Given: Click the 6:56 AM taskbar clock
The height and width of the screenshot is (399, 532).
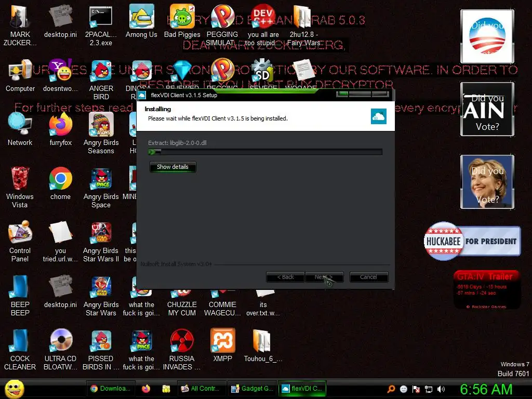Looking at the screenshot, I should (x=486, y=390).
